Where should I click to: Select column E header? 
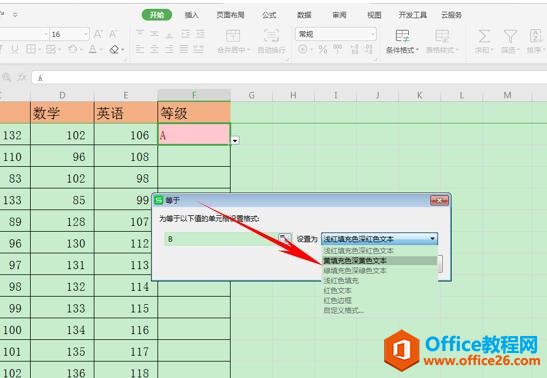126,95
